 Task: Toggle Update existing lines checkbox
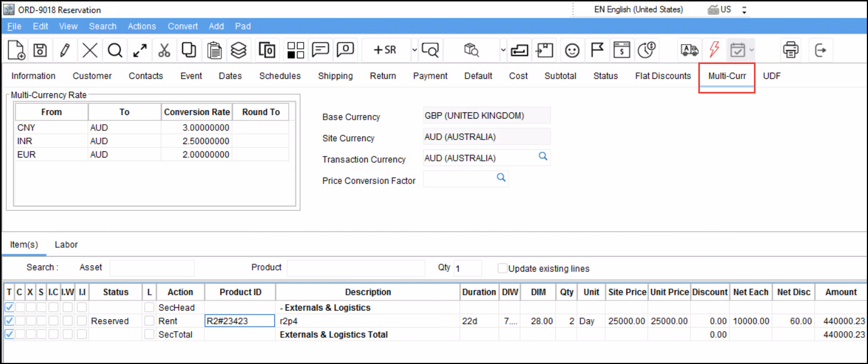click(x=502, y=268)
